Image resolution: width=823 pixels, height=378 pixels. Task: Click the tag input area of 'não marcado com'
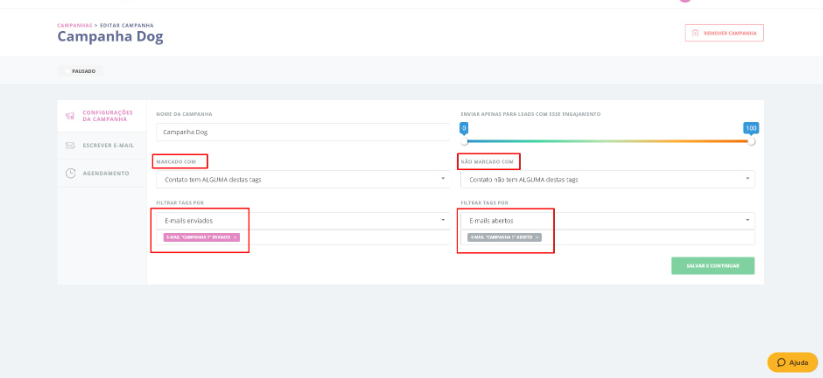608,237
